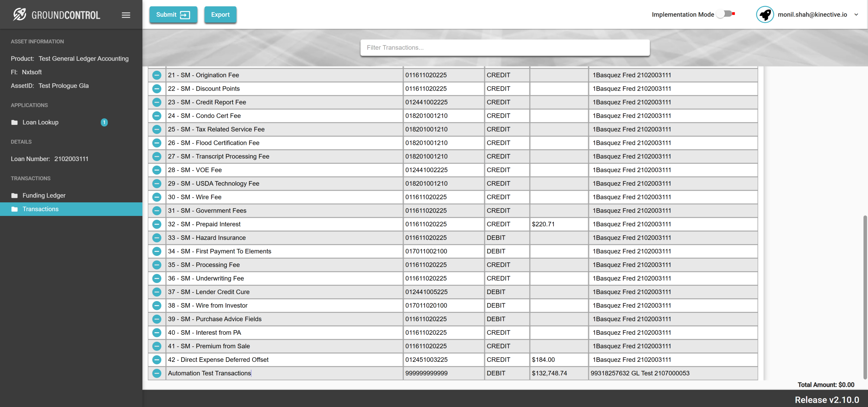Delete the Wire from Investor row
The width and height of the screenshot is (868, 407).
click(157, 305)
